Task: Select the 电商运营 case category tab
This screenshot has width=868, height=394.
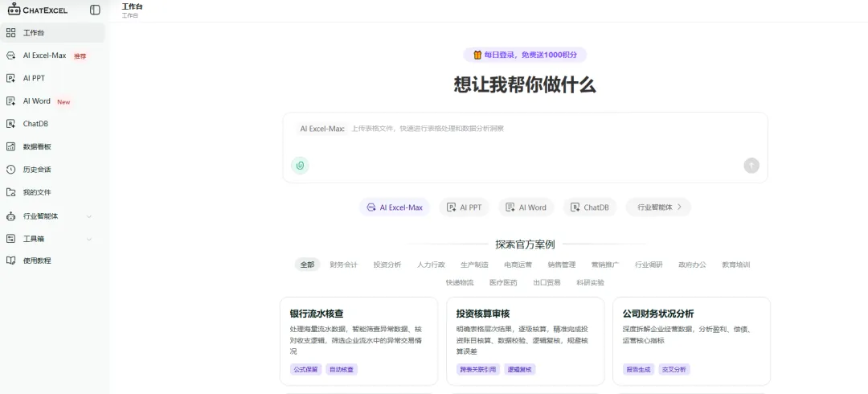Action: point(518,265)
